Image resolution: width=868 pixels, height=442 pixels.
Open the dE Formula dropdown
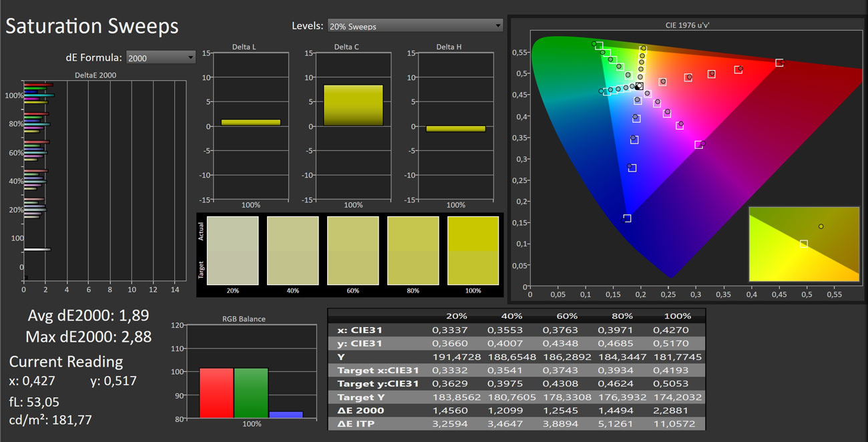click(x=160, y=58)
